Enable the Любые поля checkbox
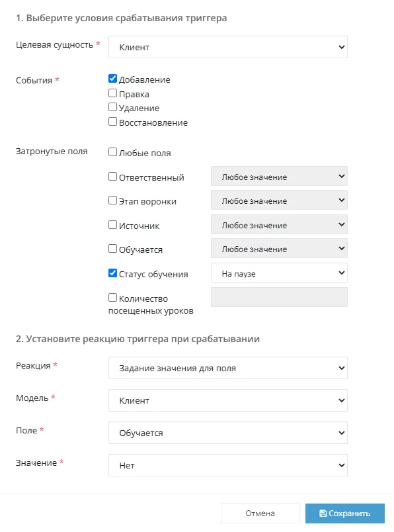 pos(112,152)
